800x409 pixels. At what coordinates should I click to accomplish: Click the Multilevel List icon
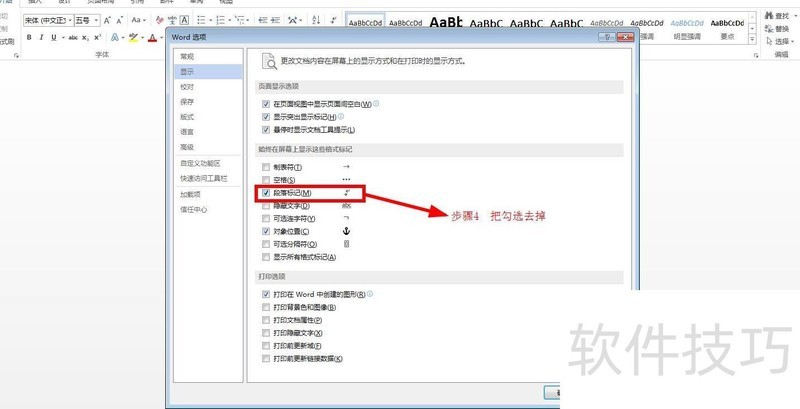pos(240,20)
